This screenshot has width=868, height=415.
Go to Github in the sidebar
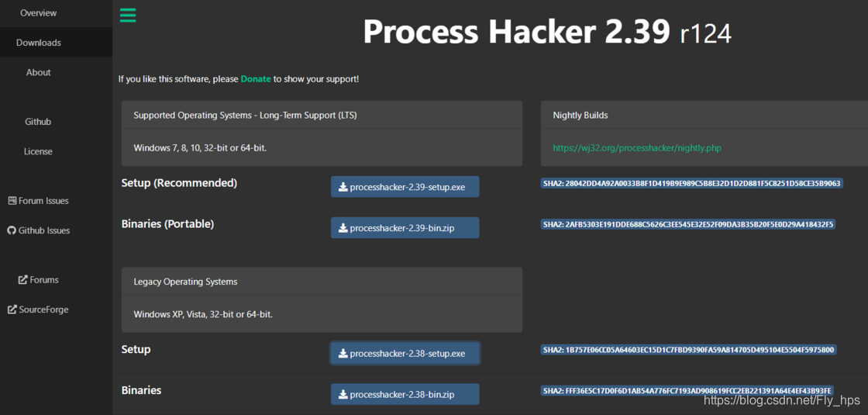click(x=38, y=121)
